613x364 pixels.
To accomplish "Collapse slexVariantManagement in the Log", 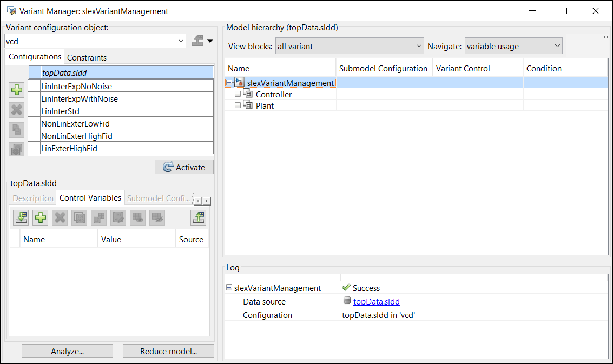I will (x=229, y=287).
